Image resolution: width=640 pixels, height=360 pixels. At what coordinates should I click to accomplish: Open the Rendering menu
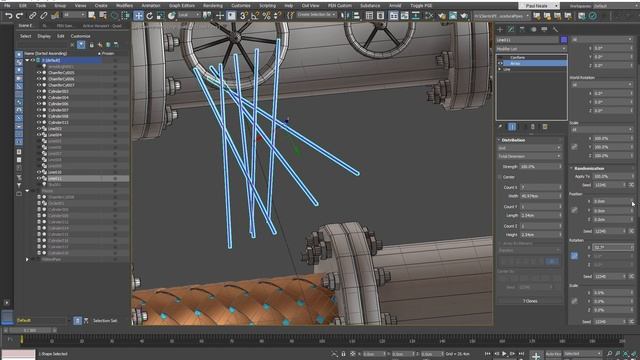pos(213,6)
